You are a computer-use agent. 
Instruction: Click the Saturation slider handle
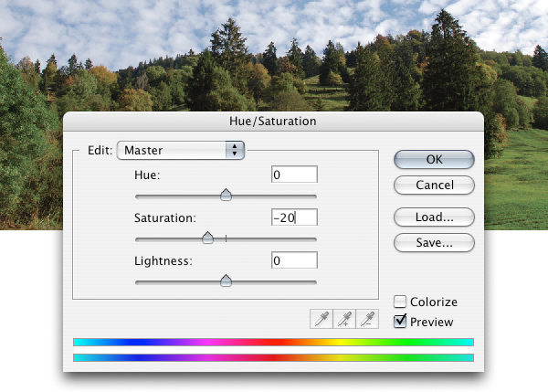tap(208, 238)
